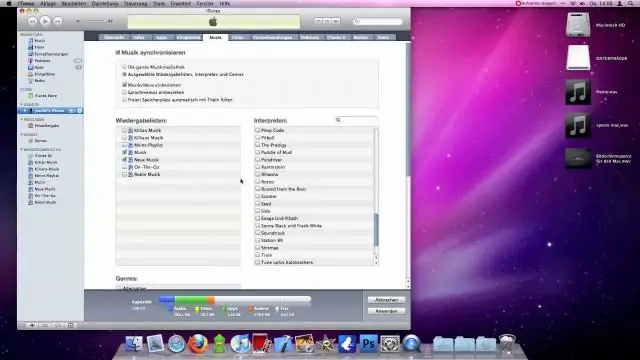This screenshot has width=640, height=360.
Task: Open Photoshop from the Dock
Action: click(368, 344)
